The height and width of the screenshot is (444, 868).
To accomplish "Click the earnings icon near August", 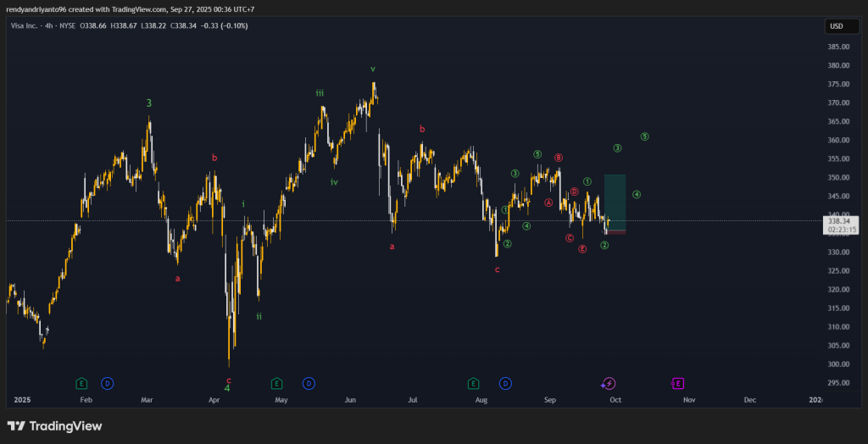I will pyautogui.click(x=473, y=384).
